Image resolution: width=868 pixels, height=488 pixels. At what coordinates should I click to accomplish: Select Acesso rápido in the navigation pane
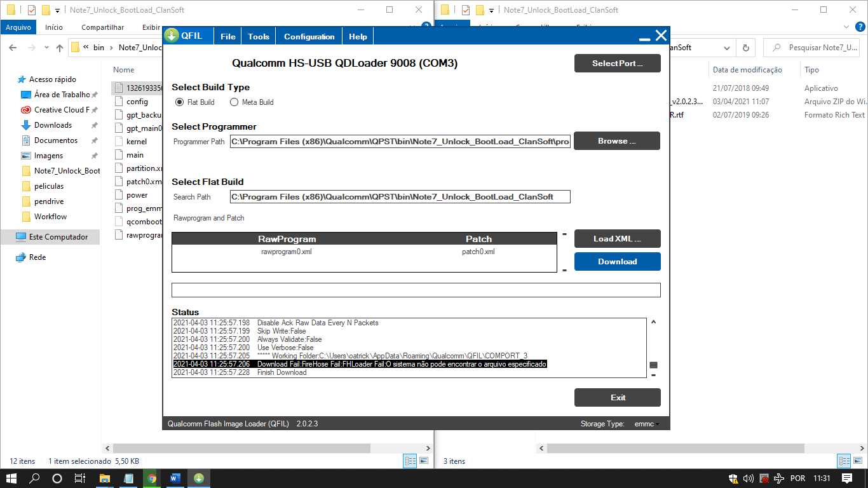tap(52, 79)
